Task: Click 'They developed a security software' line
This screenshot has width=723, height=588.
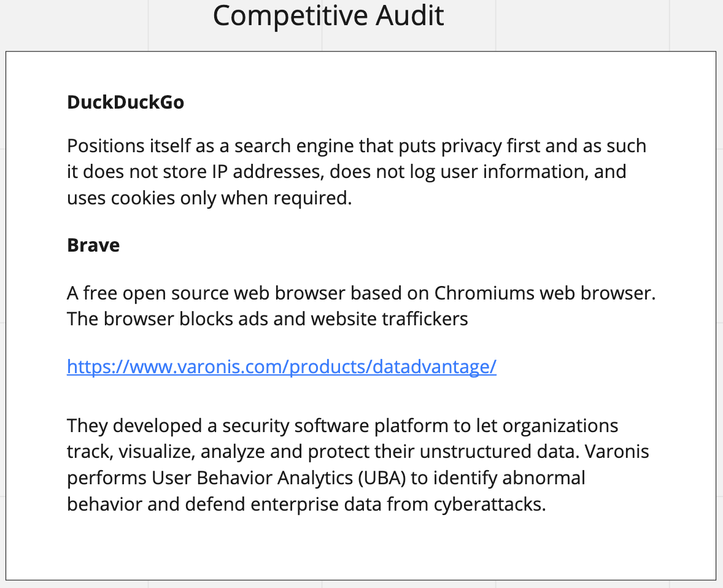Action: 342,425
